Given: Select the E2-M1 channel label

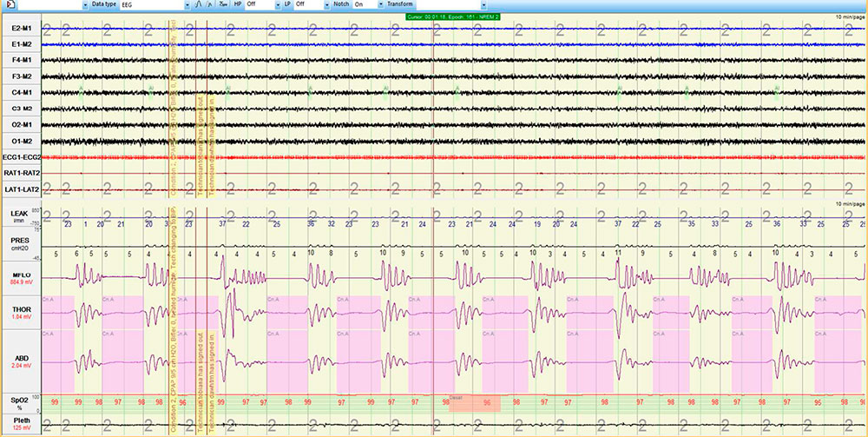Looking at the screenshot, I should tap(21, 28).
